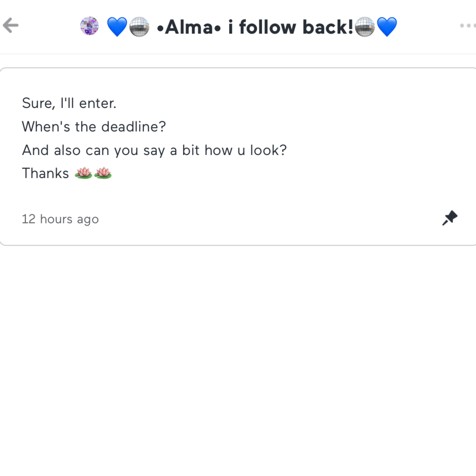
Task: Click 'And also can you say a bit how u look?'
Action: point(155,150)
